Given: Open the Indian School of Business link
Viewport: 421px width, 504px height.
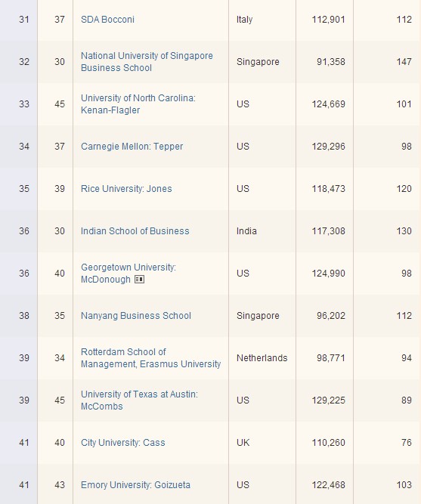Looking at the screenshot, I should point(135,231).
